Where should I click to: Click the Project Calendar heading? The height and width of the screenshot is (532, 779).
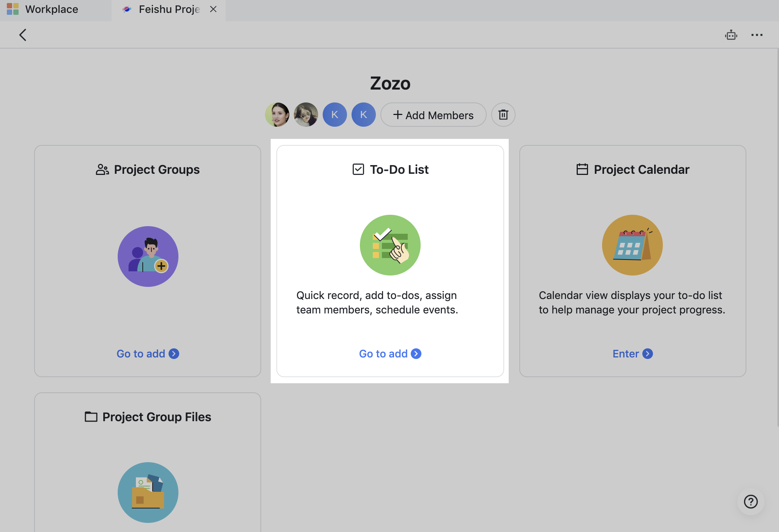(642, 170)
